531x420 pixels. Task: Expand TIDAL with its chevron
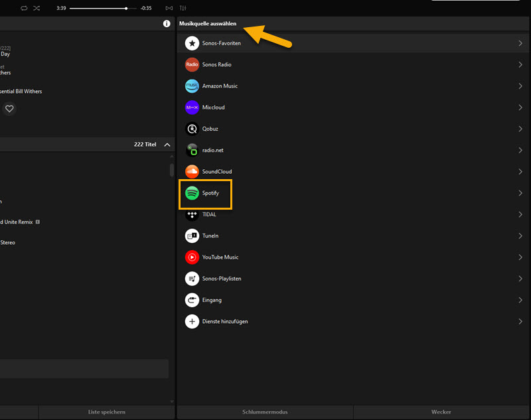(520, 214)
